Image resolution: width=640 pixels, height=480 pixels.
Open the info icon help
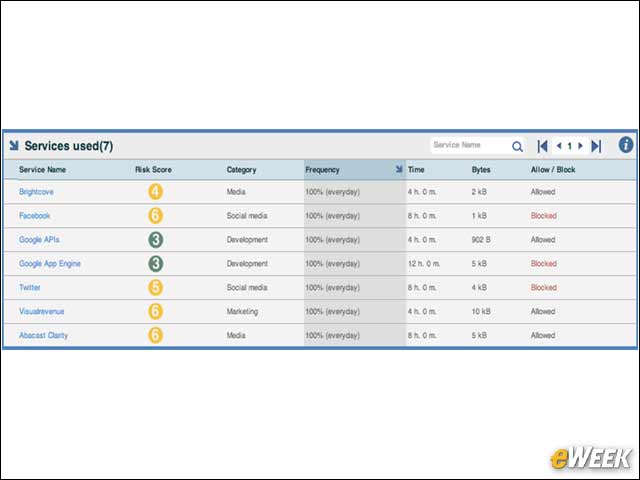pos(626,145)
